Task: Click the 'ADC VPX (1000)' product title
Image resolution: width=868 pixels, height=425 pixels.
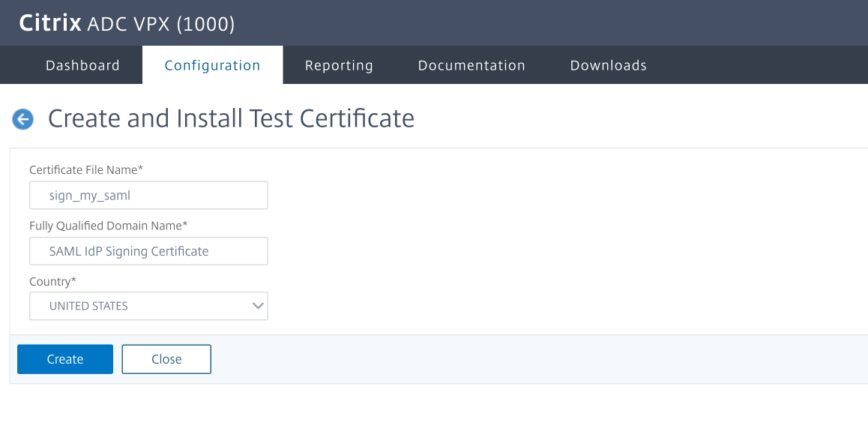Action: [161, 24]
